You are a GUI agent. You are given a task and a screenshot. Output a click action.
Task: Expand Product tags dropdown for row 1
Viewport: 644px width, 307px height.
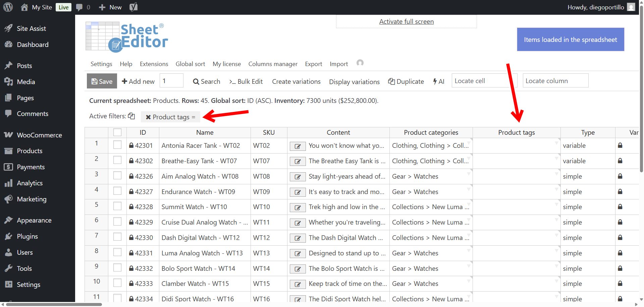tap(556, 143)
